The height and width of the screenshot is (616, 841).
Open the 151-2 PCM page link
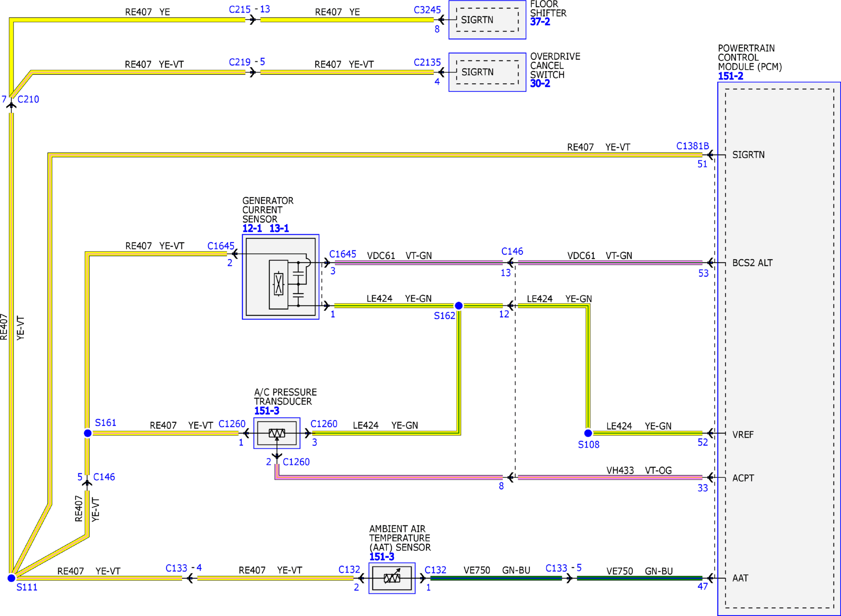pyautogui.click(x=730, y=76)
